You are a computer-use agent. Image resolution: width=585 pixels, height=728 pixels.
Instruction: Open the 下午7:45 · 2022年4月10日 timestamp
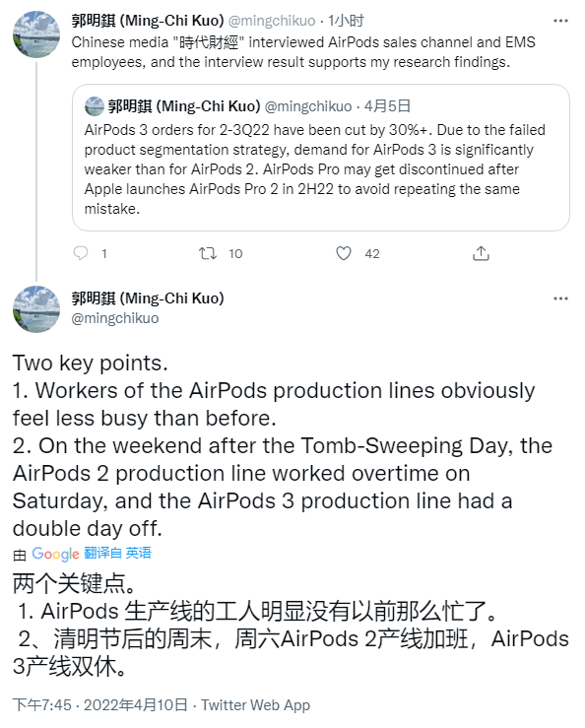[100, 704]
